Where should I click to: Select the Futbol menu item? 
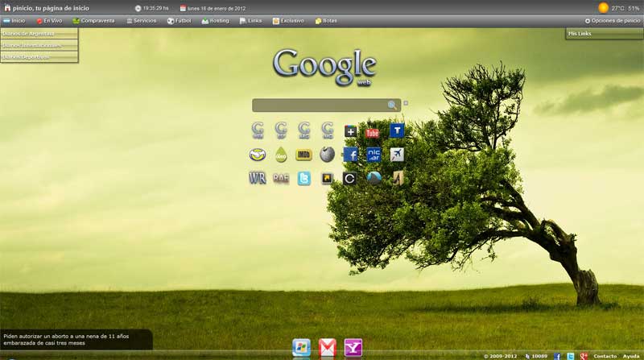(x=181, y=20)
